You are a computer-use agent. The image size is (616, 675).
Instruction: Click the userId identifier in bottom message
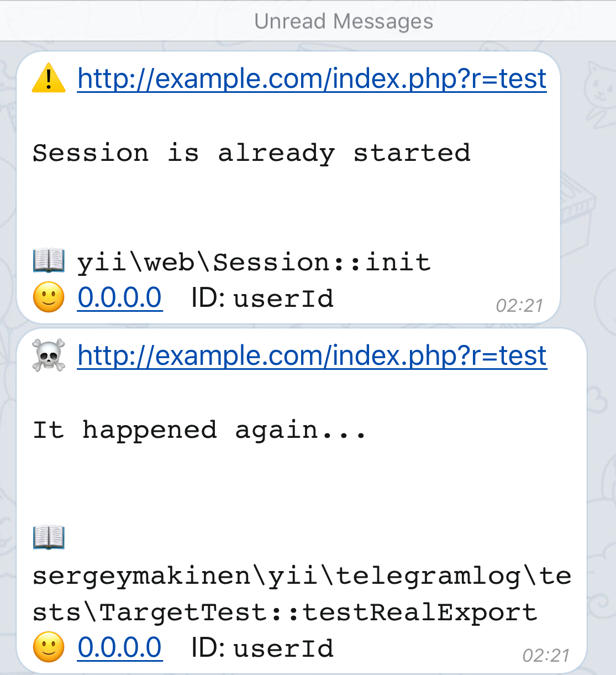pos(283,647)
